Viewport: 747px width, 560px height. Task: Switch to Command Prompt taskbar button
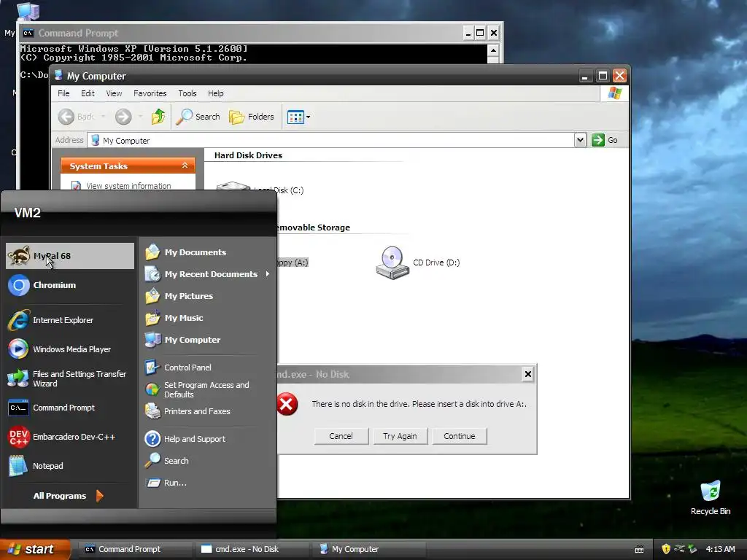point(135,549)
